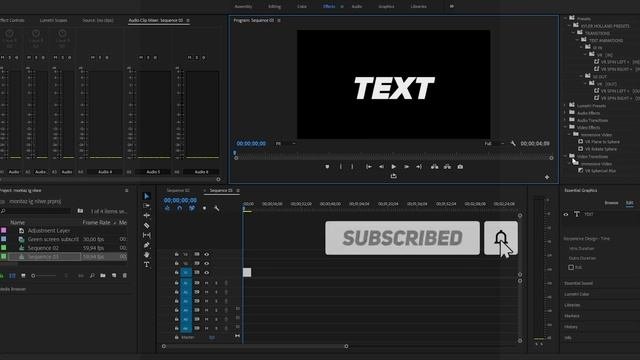
Task: Switch to the Color workspace
Action: pyautogui.click(x=302, y=7)
